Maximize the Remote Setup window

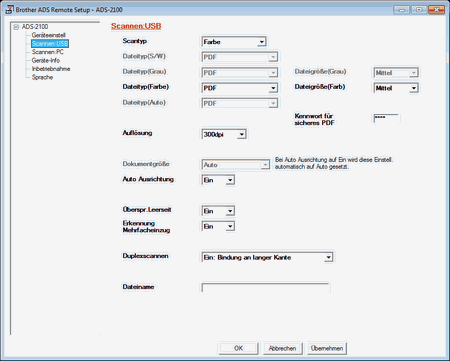(x=419, y=10)
